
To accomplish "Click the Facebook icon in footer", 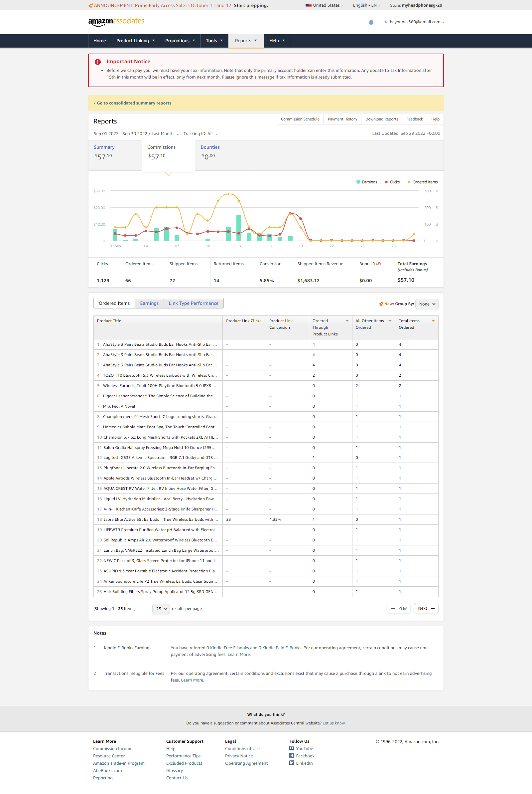I will (292, 755).
